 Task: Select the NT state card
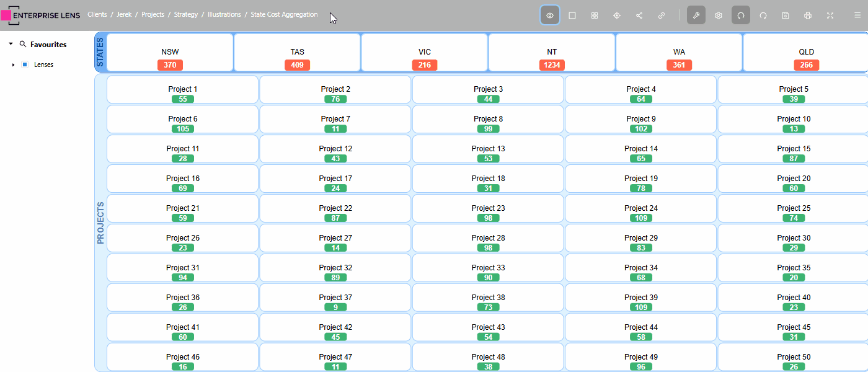(x=551, y=53)
